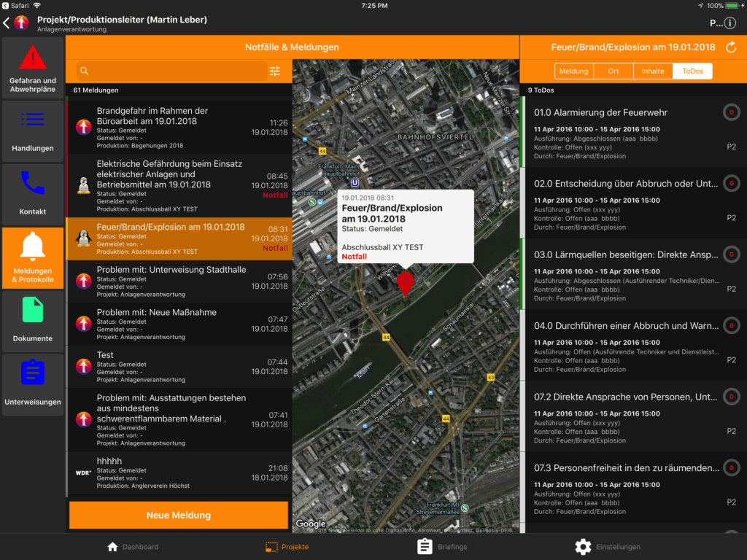Image resolution: width=747 pixels, height=560 pixels.
Task: Switch to the Meldung tab
Action: click(574, 71)
